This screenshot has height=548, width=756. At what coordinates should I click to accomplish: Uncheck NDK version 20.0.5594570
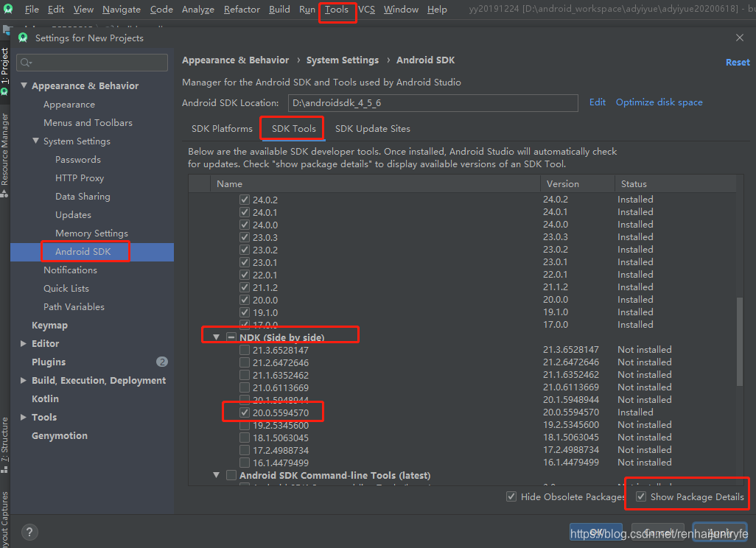click(245, 412)
